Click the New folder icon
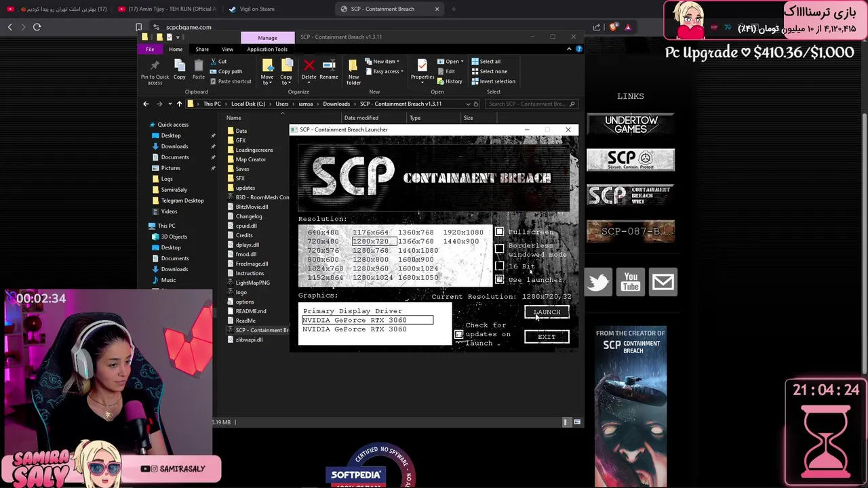Screen dimensions: 868x488 click(x=353, y=65)
